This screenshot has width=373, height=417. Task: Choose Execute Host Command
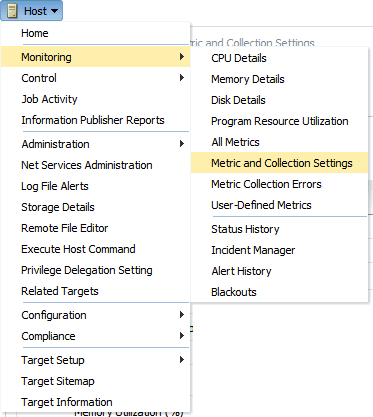pyautogui.click(x=78, y=249)
